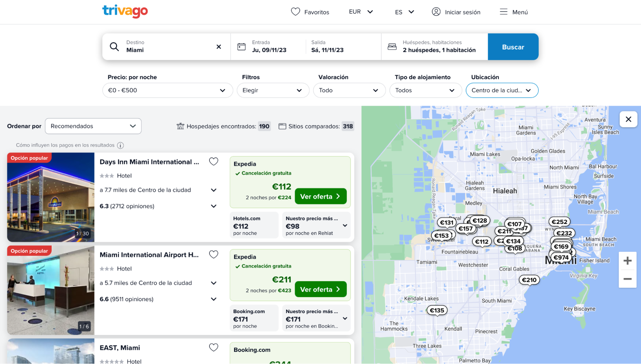
Task: Expand Days Inn 6.3 rating details
Action: coord(214,206)
